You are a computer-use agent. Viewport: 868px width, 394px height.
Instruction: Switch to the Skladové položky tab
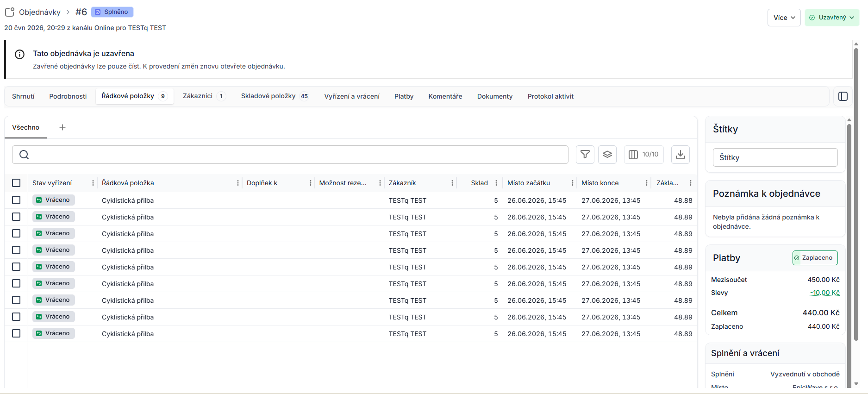(x=275, y=96)
